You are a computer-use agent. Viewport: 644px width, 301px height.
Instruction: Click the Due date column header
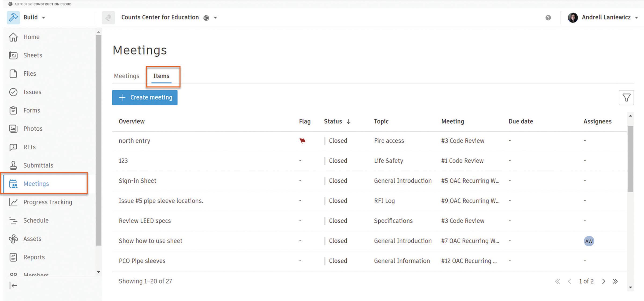(x=521, y=122)
